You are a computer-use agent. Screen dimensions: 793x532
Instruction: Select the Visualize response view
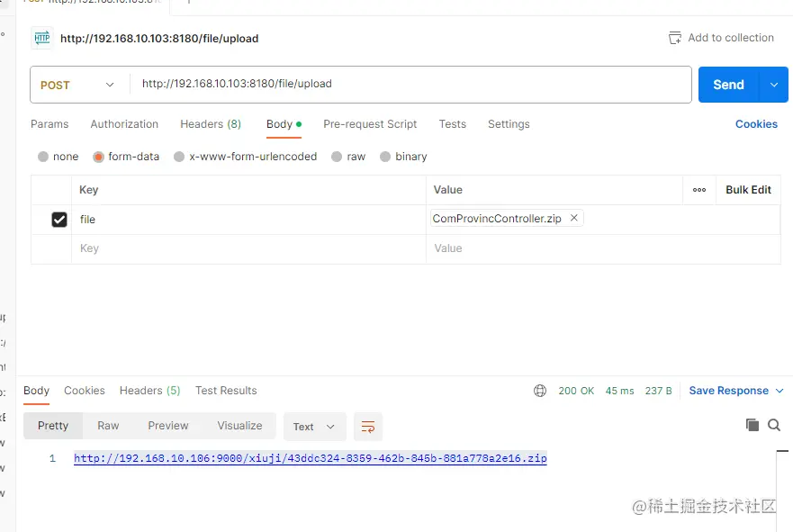(239, 426)
